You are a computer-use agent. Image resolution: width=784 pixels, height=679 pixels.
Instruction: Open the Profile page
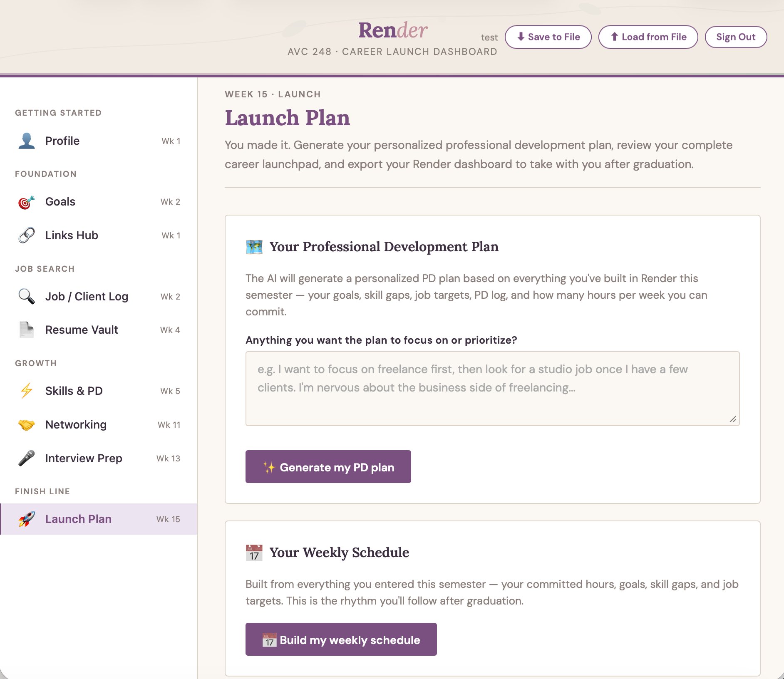[99, 141]
